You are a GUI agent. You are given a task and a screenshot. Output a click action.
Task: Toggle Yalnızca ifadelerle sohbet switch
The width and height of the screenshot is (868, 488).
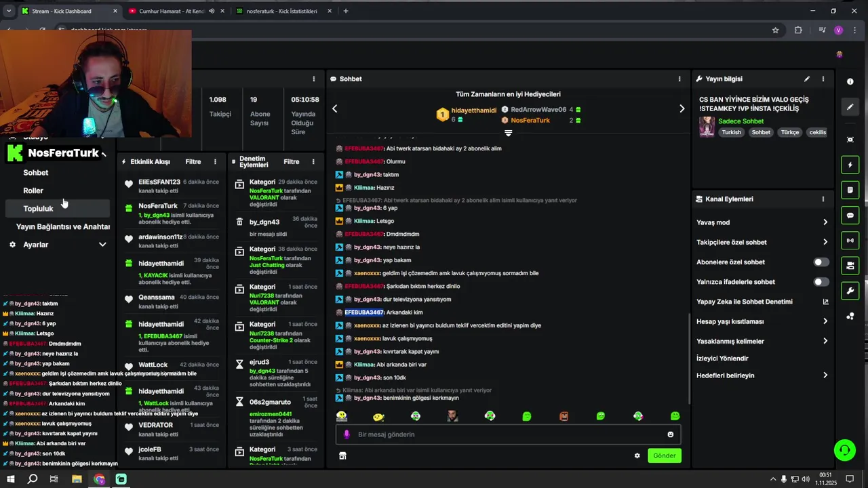click(821, 282)
